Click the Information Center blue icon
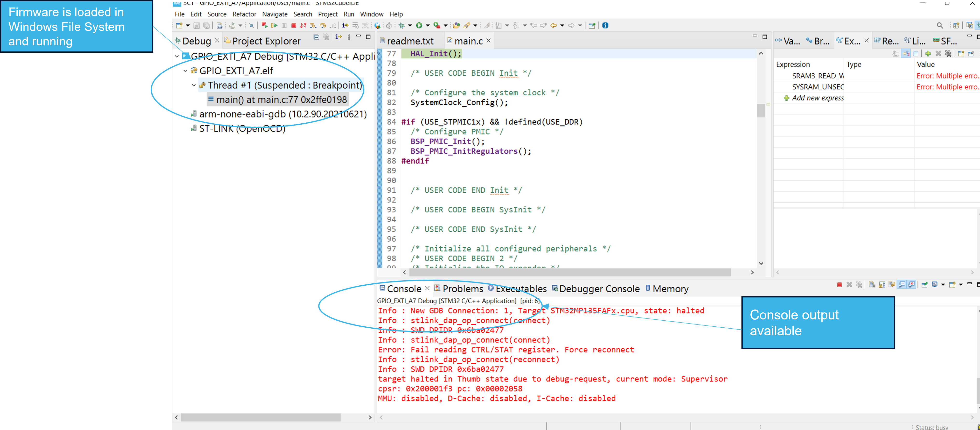 click(x=605, y=26)
